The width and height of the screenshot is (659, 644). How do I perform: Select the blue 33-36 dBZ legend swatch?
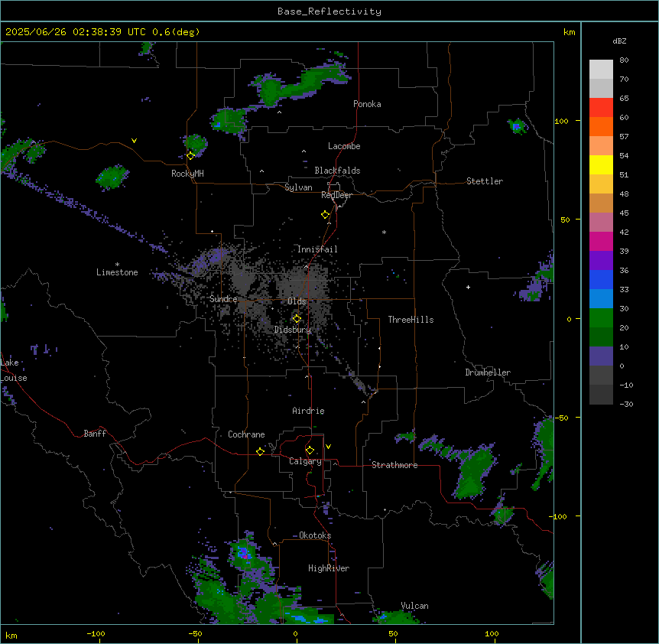pyautogui.click(x=601, y=279)
